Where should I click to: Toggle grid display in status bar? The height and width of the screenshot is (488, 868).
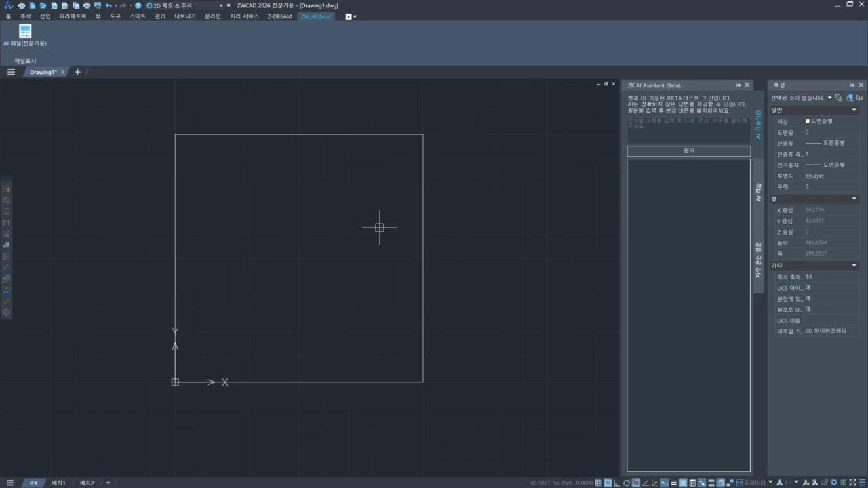pyautogui.click(x=598, y=483)
